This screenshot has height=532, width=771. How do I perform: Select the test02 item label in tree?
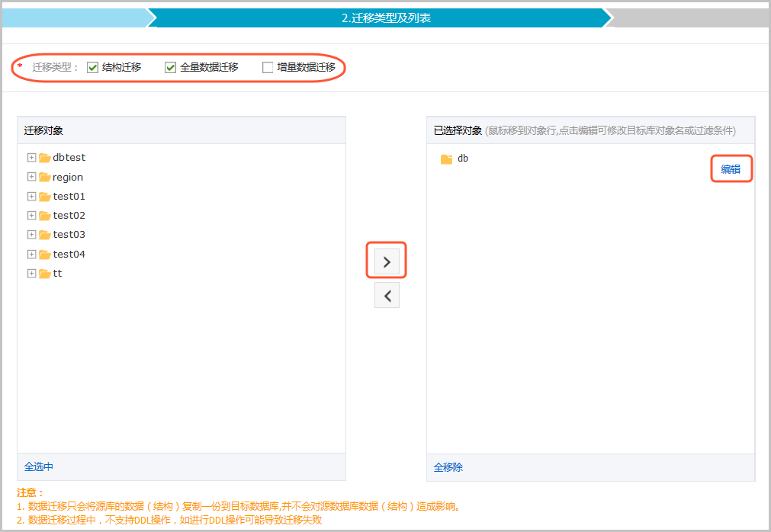(x=69, y=216)
